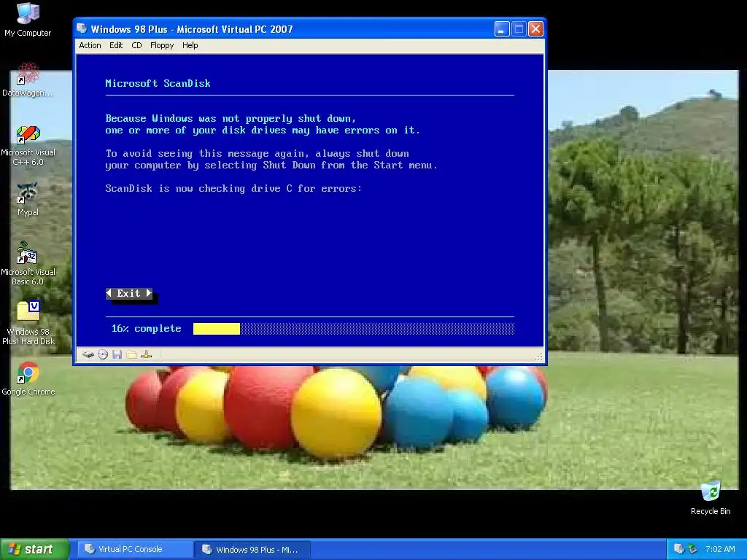Viewport: 747px width, 560px height.
Task: Open the Action menu in Virtual PC
Action: [x=90, y=45]
